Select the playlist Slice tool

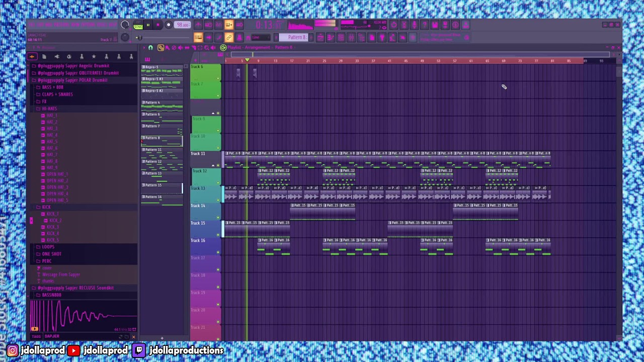point(194,48)
